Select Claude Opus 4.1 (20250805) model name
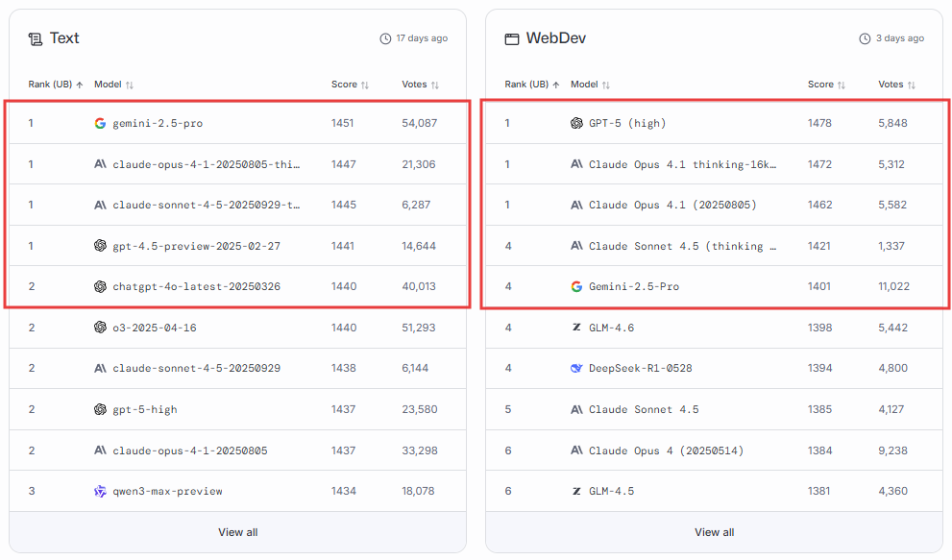 point(672,206)
